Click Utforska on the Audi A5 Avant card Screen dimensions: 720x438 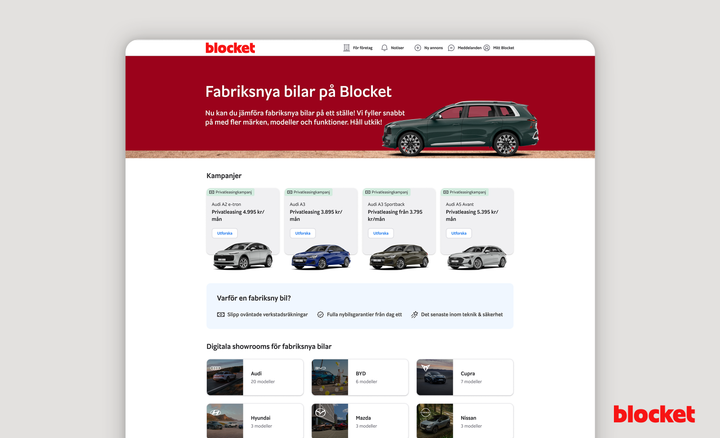click(459, 233)
